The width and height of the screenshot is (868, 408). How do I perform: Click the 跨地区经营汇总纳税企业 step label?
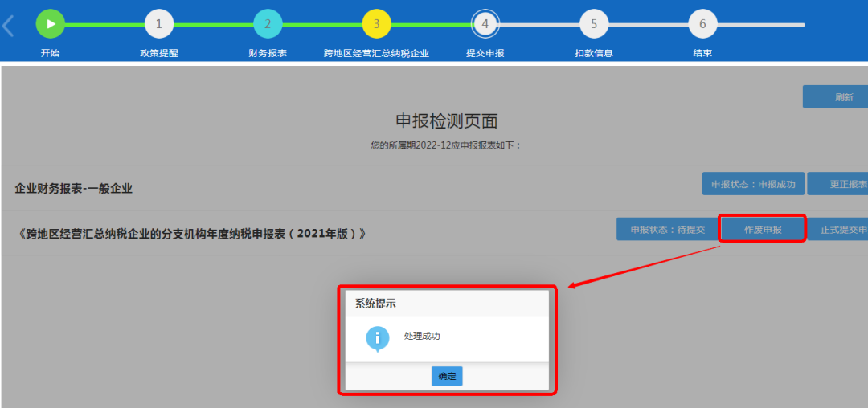pos(376,53)
